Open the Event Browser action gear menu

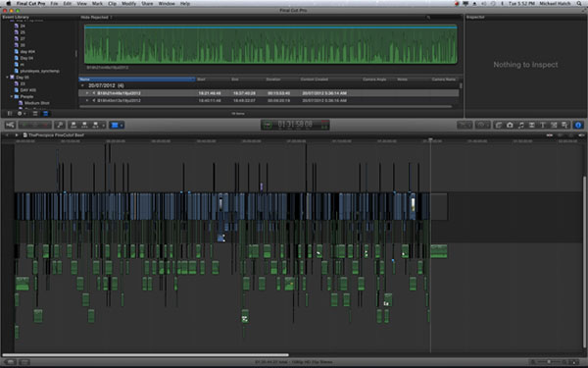(21, 114)
